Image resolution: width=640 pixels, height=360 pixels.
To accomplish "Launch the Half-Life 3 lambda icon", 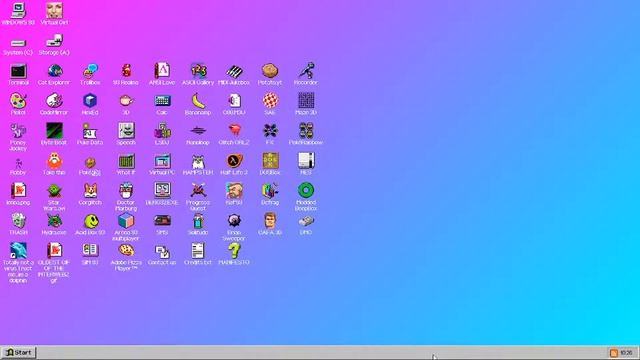I will [234, 161].
